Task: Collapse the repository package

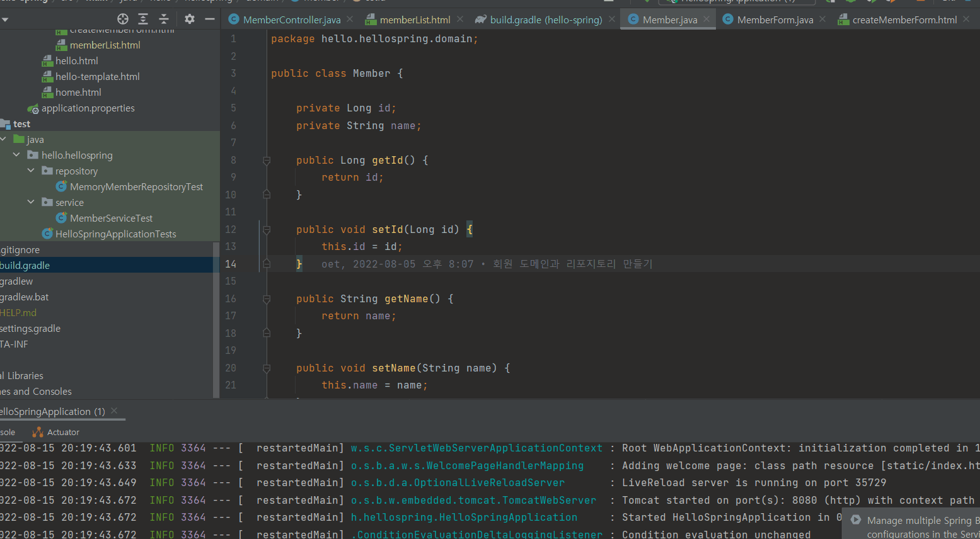Action: click(30, 171)
